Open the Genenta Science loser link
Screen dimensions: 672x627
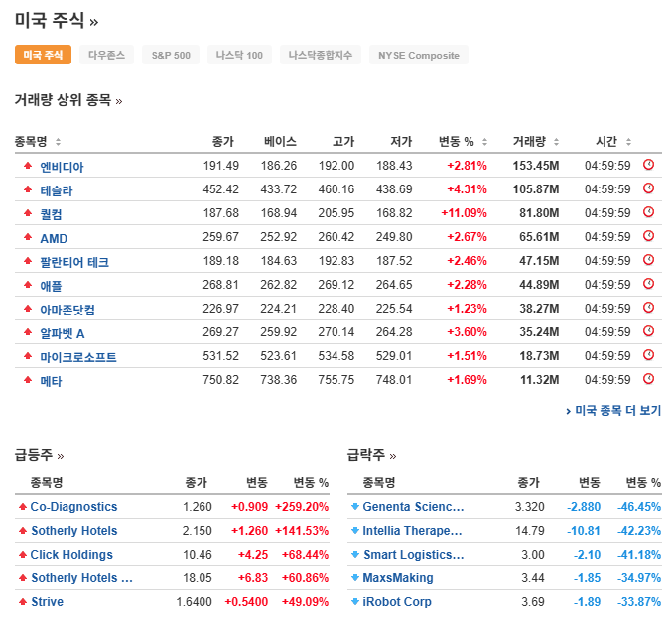pyautogui.click(x=413, y=507)
